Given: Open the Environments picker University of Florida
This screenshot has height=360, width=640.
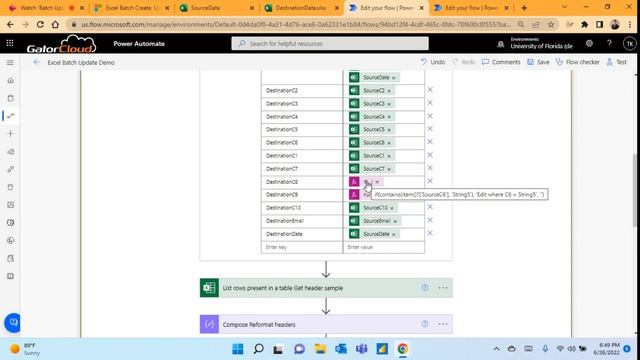Looking at the screenshot, I should pos(541,43).
